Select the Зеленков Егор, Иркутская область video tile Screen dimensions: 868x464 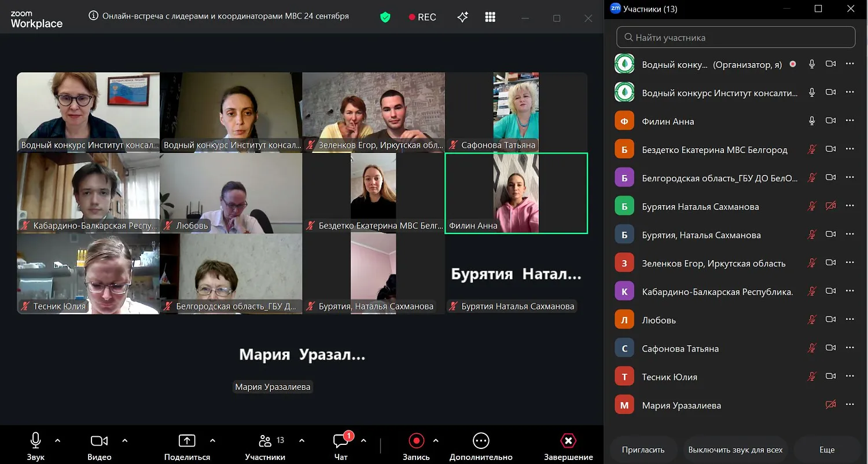coord(374,112)
